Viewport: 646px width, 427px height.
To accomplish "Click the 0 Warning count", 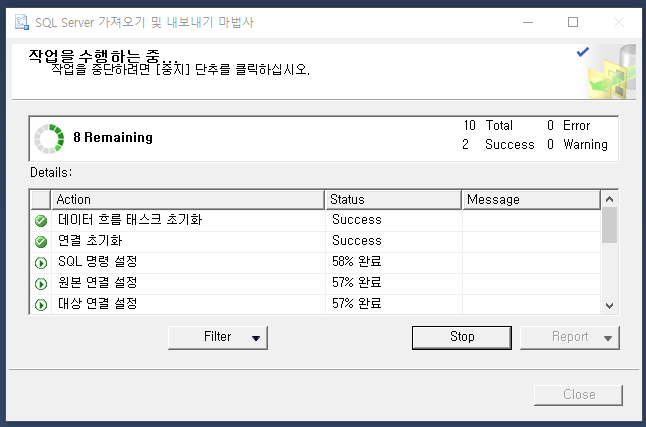I will [x=577, y=144].
